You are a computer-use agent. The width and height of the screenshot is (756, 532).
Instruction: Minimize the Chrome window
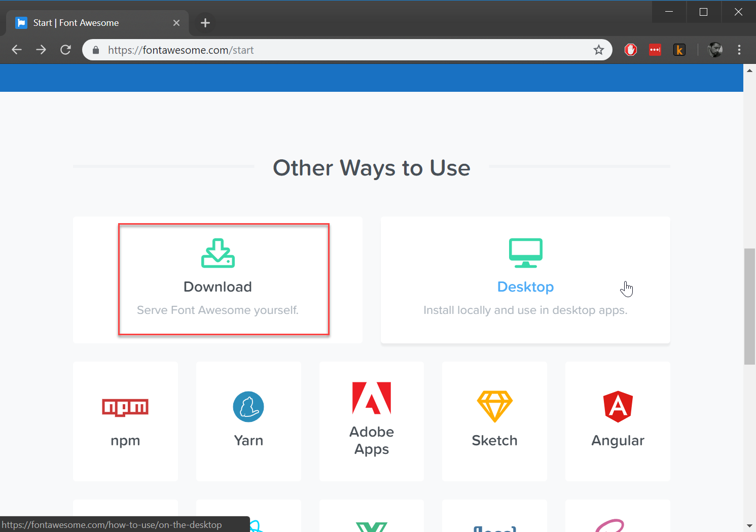[x=669, y=12]
